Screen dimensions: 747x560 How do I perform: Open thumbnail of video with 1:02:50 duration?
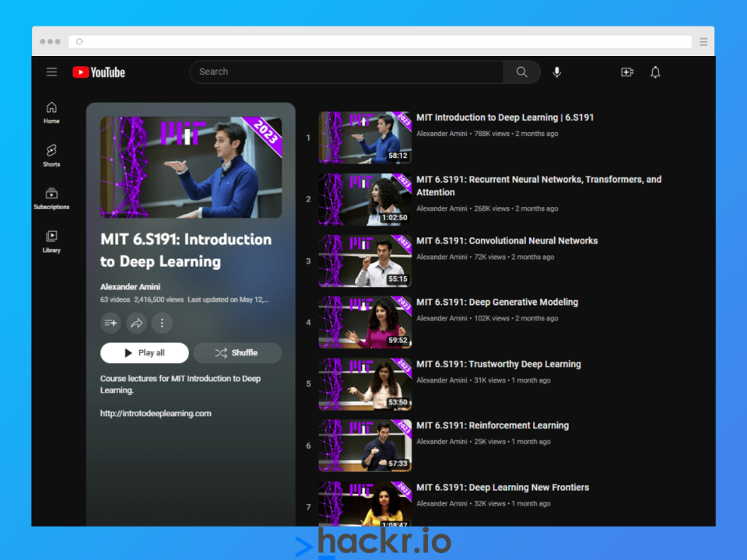(x=365, y=200)
